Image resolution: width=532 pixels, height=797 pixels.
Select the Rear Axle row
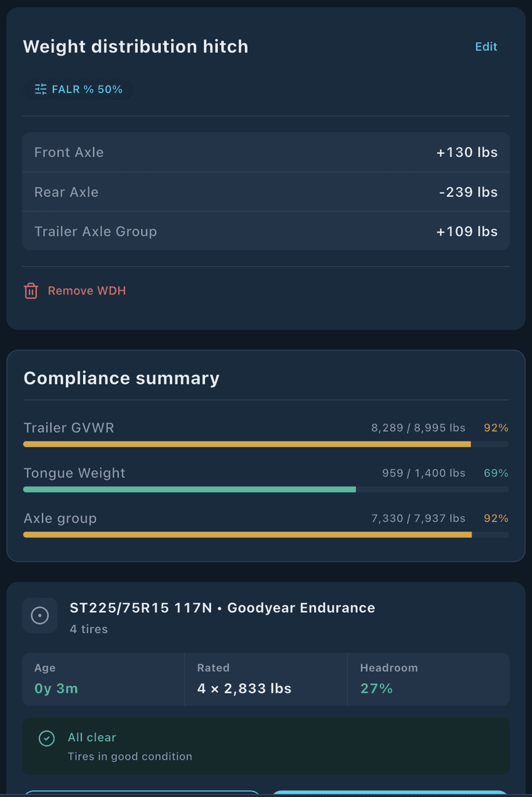pyautogui.click(x=266, y=192)
